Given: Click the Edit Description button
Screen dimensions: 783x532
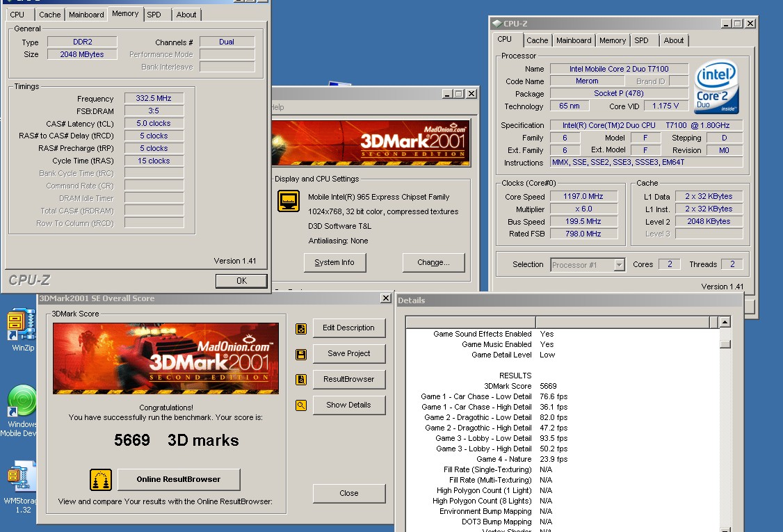Looking at the screenshot, I should point(348,328).
